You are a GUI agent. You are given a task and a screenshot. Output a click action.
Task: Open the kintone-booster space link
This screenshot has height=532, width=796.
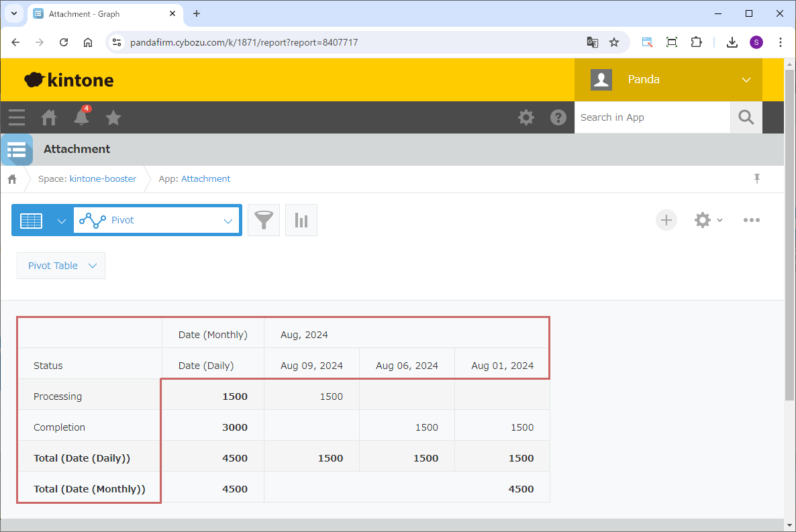tap(103, 178)
